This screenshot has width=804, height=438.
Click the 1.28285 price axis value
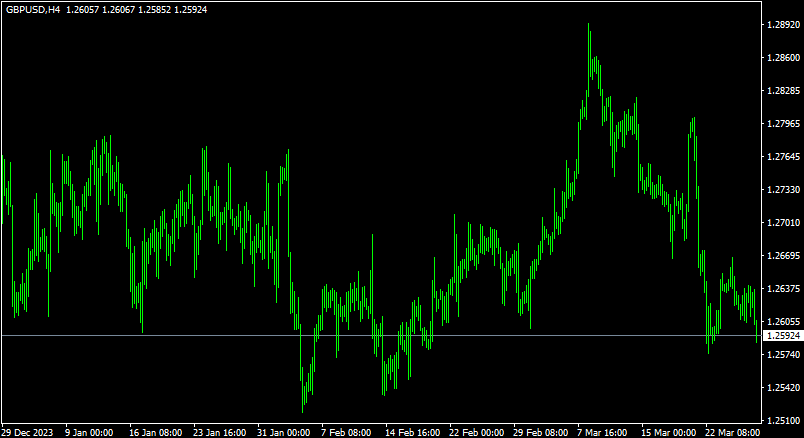783,91
